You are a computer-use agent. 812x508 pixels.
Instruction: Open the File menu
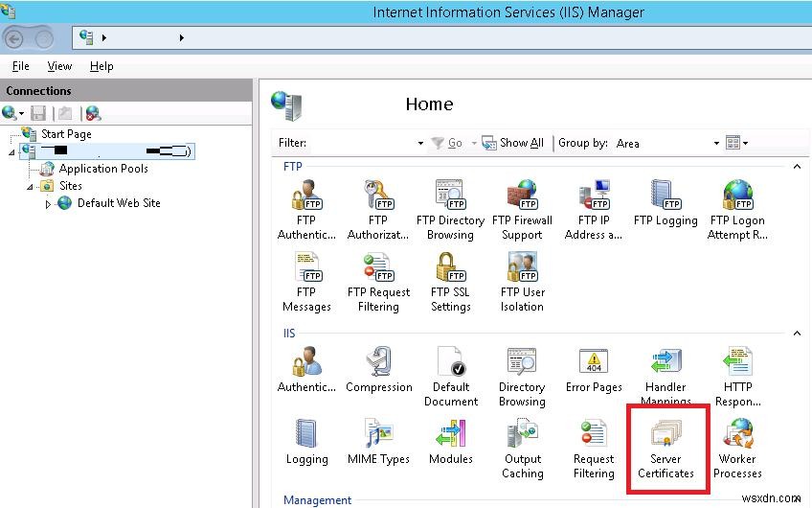coord(21,66)
